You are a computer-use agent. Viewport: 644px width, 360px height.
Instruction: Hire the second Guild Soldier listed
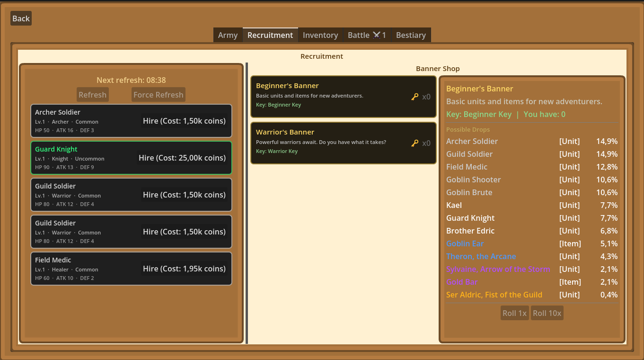(x=184, y=232)
